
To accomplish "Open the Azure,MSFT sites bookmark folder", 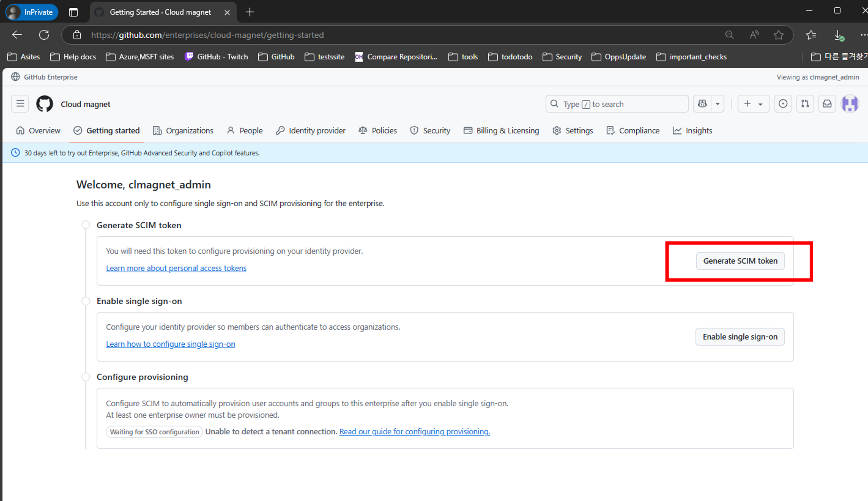I will click(x=140, y=57).
